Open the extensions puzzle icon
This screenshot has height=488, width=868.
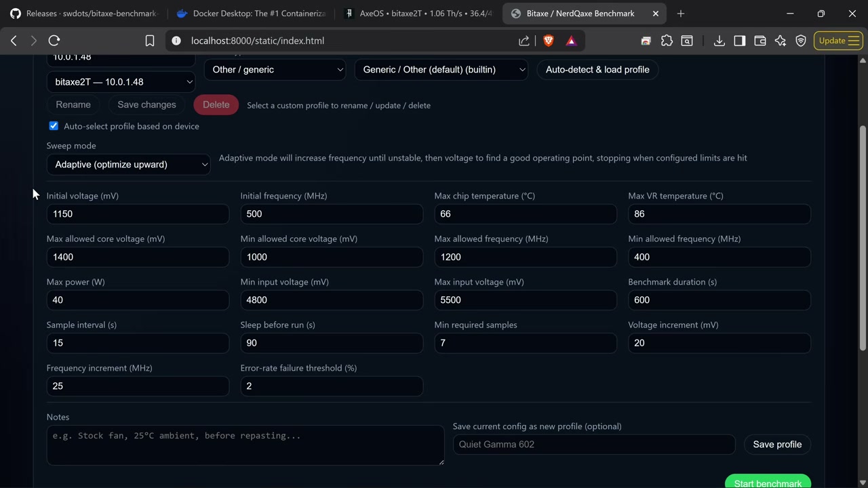click(x=667, y=41)
